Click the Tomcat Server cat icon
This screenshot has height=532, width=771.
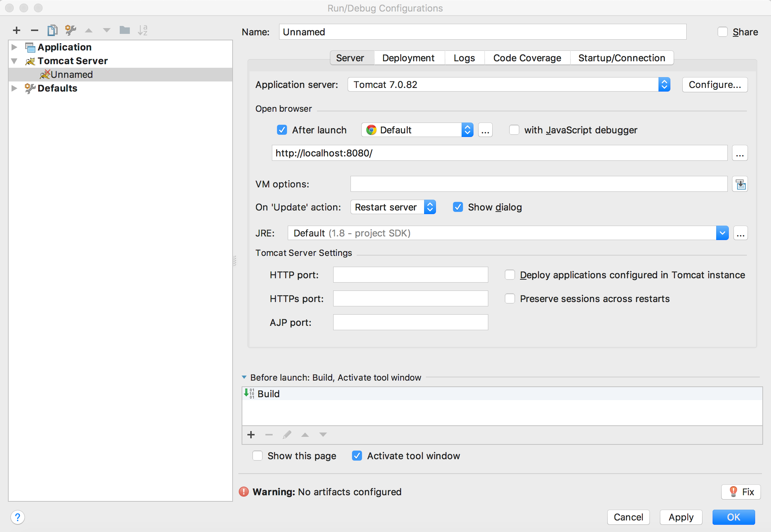[30, 61]
